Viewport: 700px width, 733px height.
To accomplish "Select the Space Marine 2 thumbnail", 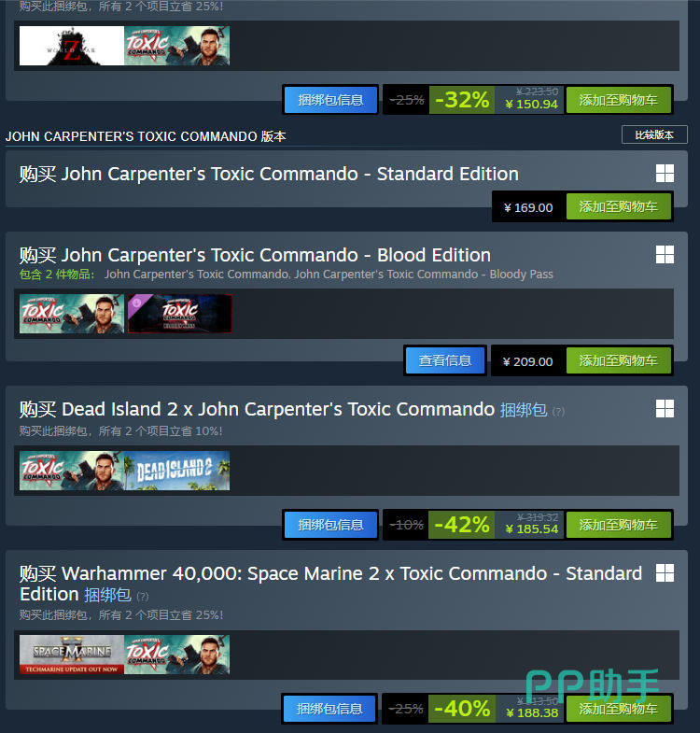I will click(x=72, y=655).
